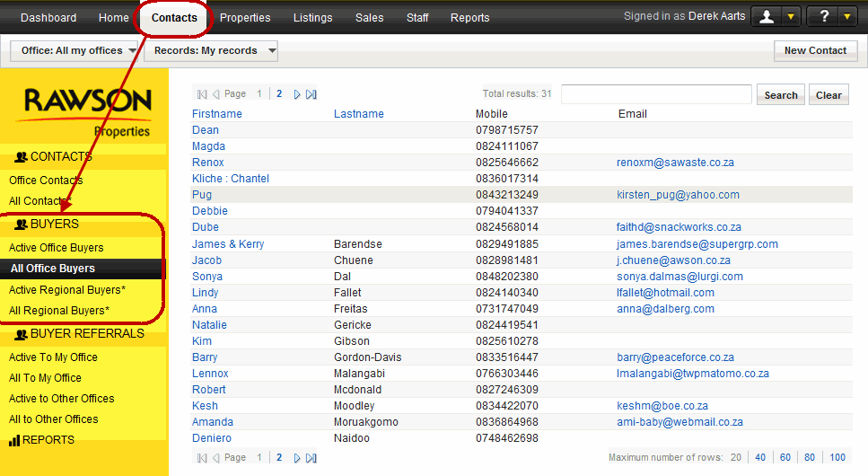The image size is (868, 476).
Task: Open the Properties menu tab
Action: [x=244, y=18]
